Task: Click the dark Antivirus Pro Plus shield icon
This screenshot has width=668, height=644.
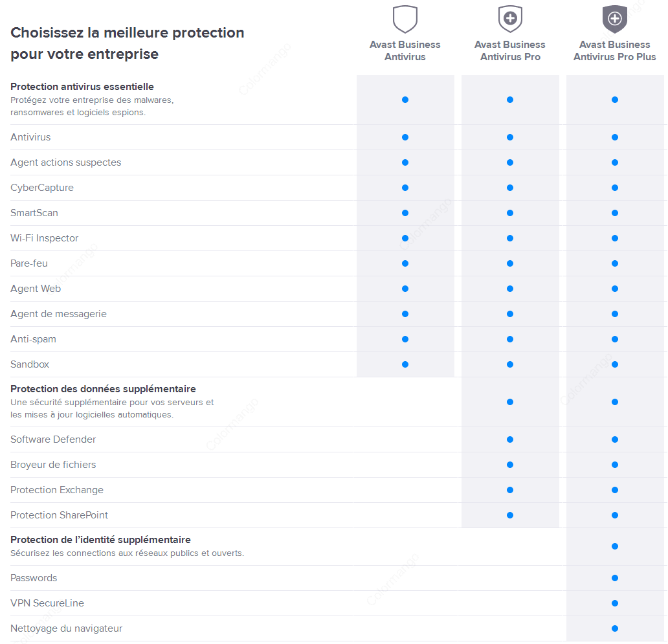Action: coord(614,19)
